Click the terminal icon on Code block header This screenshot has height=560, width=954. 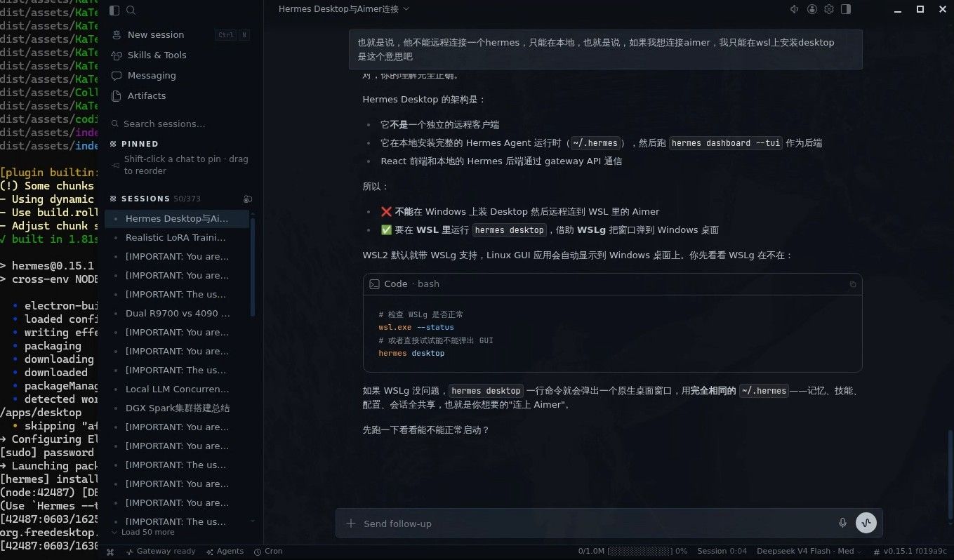[x=375, y=284]
